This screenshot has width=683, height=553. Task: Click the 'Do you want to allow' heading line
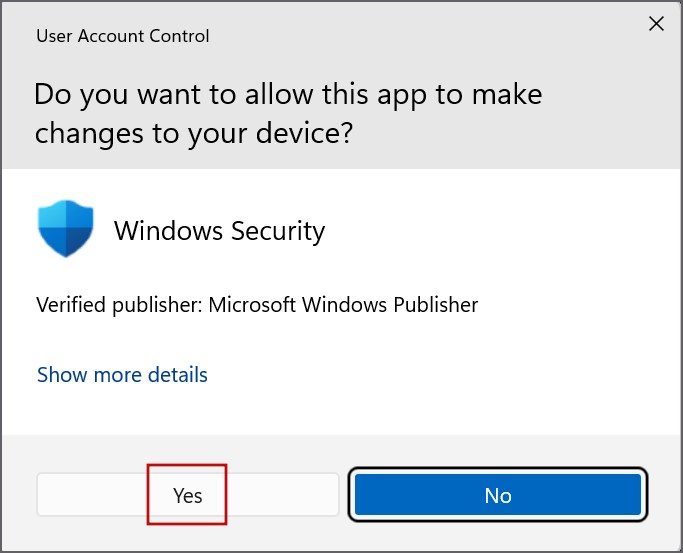click(x=288, y=95)
